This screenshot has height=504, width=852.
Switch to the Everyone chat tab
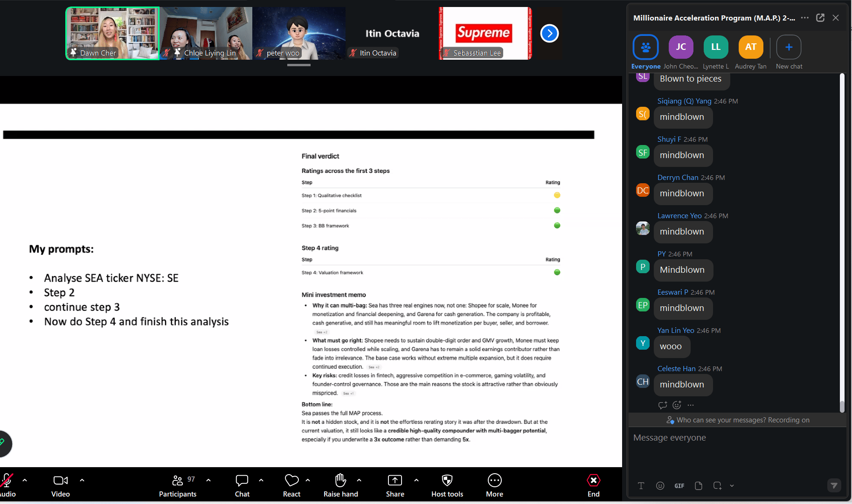[x=646, y=52]
